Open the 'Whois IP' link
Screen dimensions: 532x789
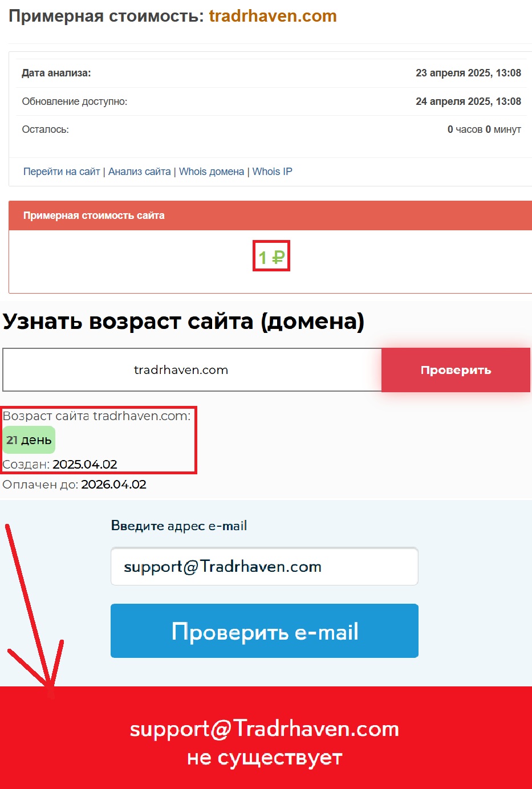pyautogui.click(x=273, y=172)
